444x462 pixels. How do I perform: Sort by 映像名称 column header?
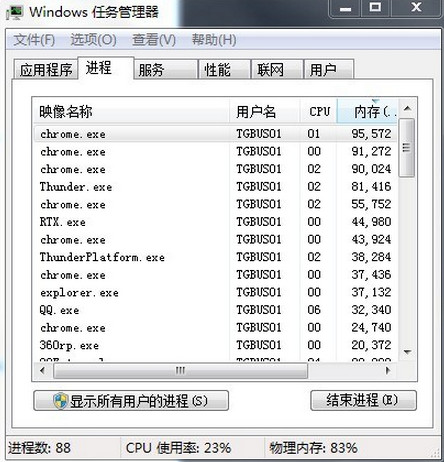click(132, 111)
